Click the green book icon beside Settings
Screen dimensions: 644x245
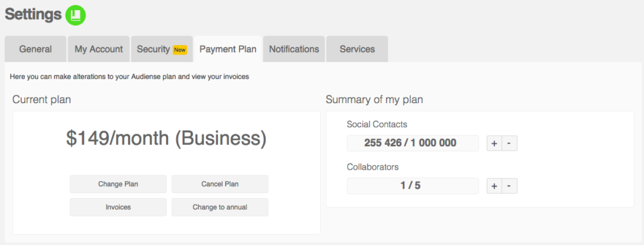(x=75, y=15)
